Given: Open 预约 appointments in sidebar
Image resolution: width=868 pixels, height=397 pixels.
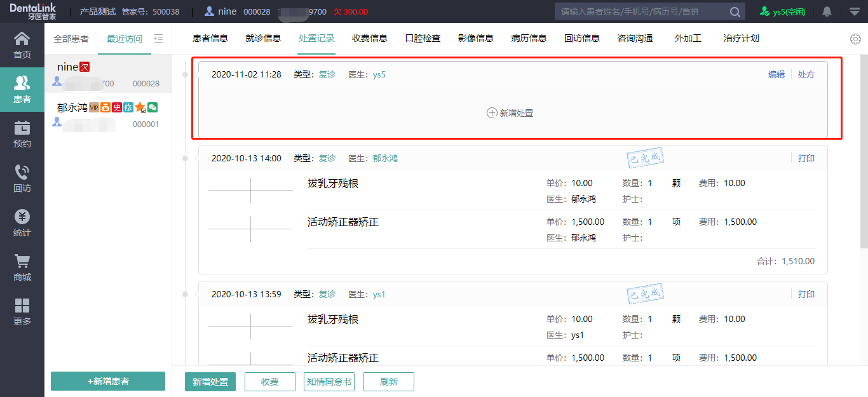Looking at the screenshot, I should tap(22, 134).
